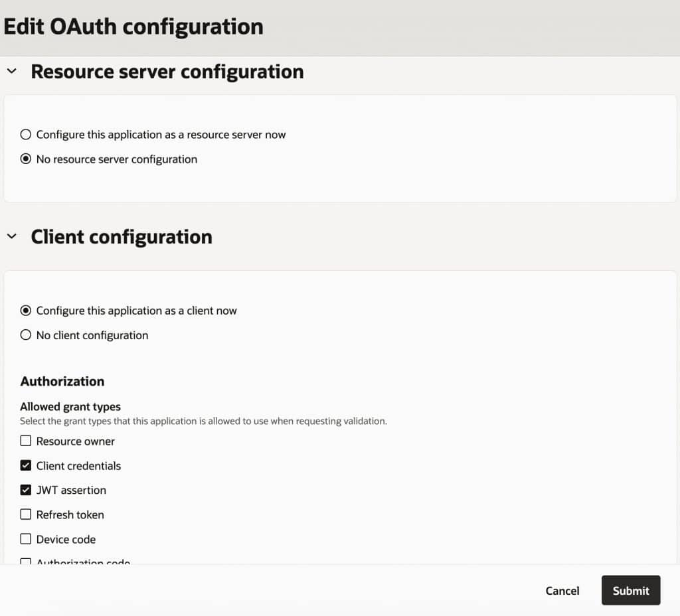The image size is (680, 616).
Task: Tick the Refresh token checkbox
Action: coord(26,514)
